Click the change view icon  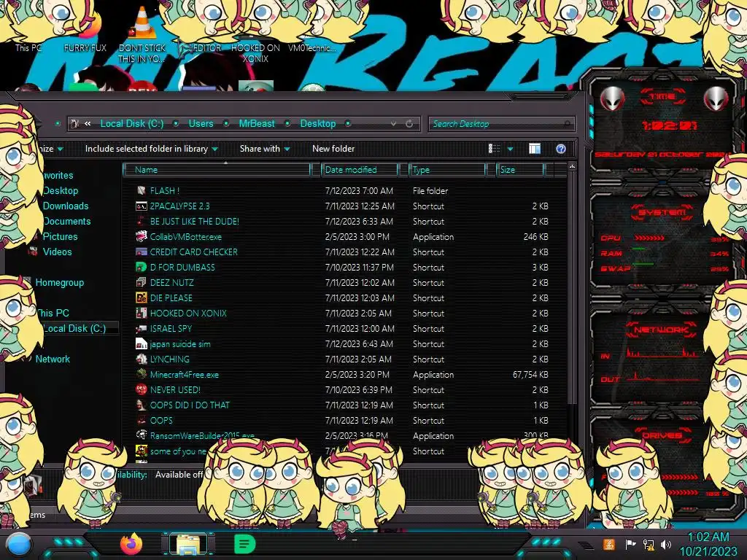[x=494, y=149]
